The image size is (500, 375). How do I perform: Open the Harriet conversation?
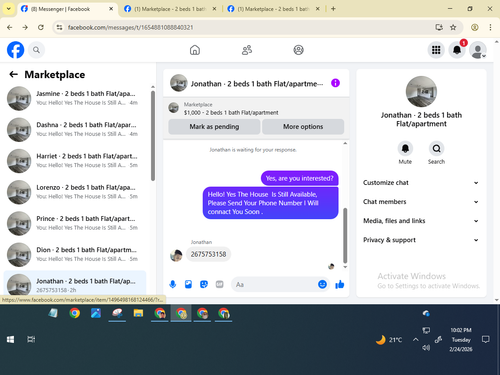coord(75,161)
